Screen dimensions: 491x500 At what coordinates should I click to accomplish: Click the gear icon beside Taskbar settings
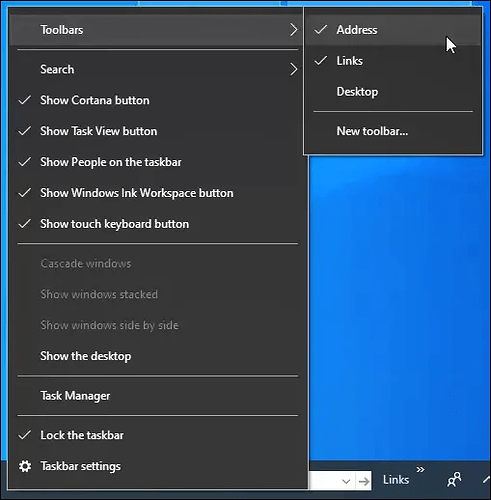tap(25, 466)
